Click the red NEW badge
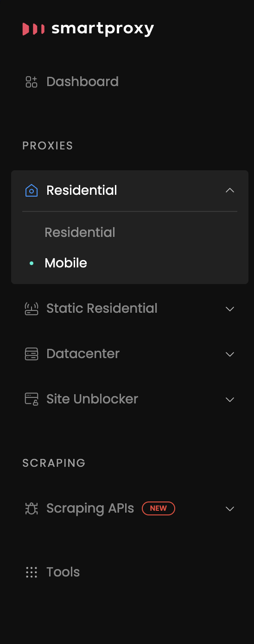Viewport: 254px width, 644px height. click(x=159, y=508)
